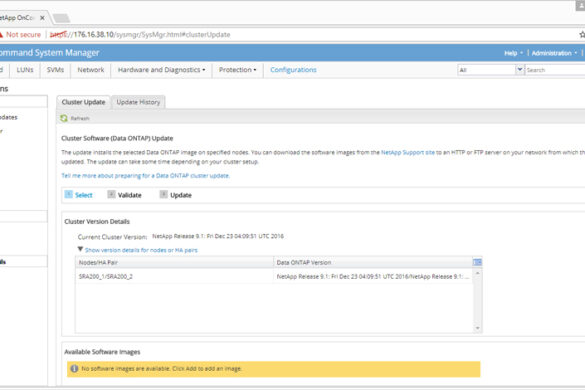Click the NetApp Release 9.1 table cell
Image resolution: width=585 pixels, height=390 pixels.
pos(373,277)
